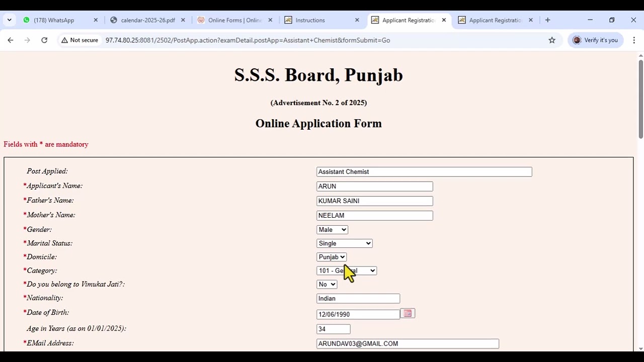Go back to the previous page
The width and height of the screenshot is (644, 362).
tap(11, 40)
